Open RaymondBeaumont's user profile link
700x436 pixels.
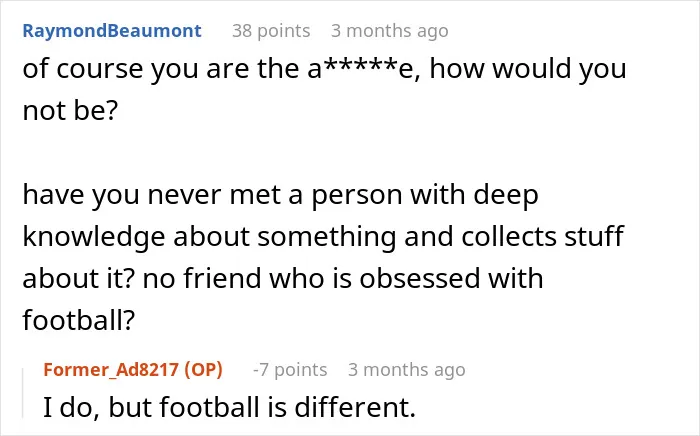[112, 31]
